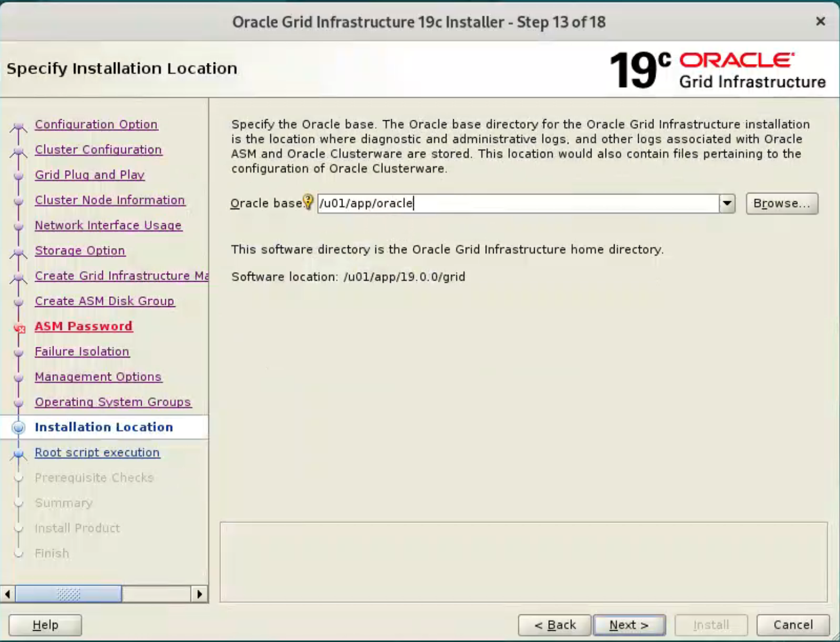Open the Oracle base dropdown arrow
The height and width of the screenshot is (642, 840).
click(x=727, y=203)
